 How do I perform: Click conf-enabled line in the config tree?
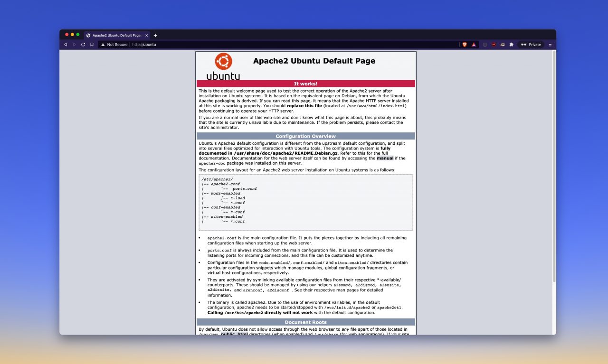tap(221, 207)
